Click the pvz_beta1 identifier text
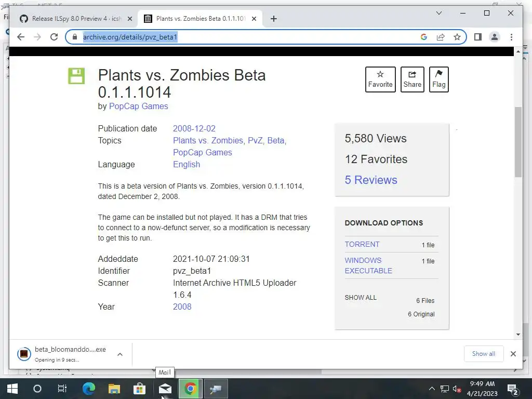 pos(192,271)
